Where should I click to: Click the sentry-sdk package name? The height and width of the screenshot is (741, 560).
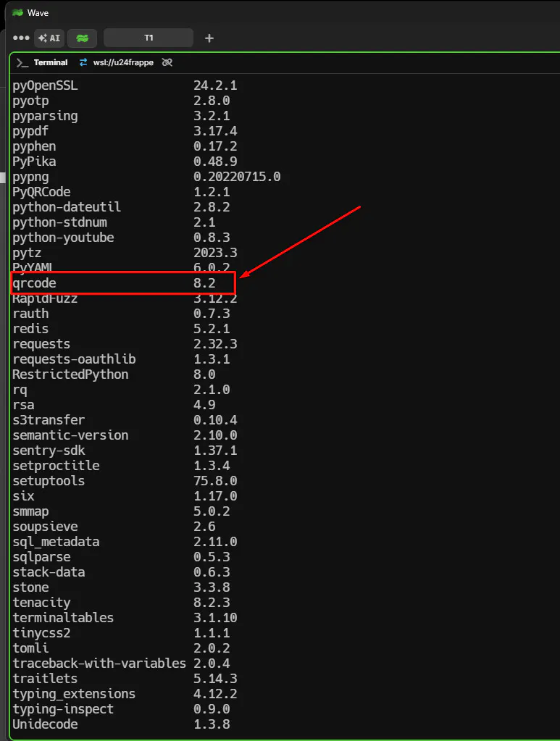click(x=49, y=451)
